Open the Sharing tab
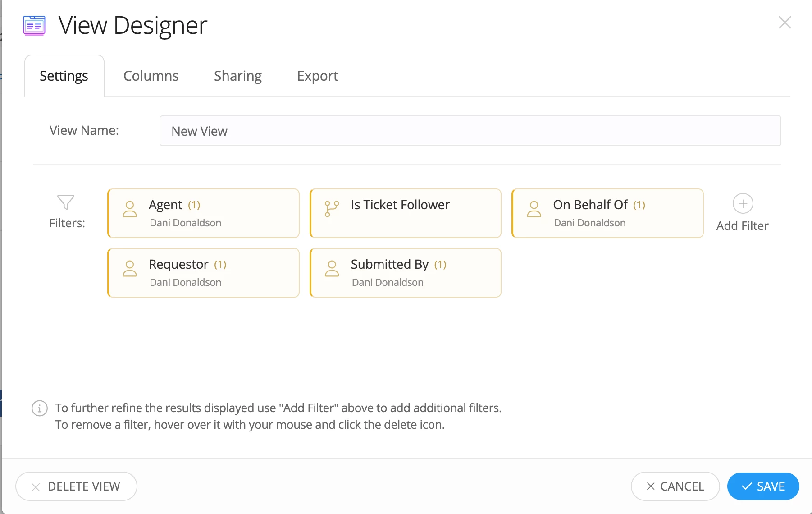 (x=238, y=76)
